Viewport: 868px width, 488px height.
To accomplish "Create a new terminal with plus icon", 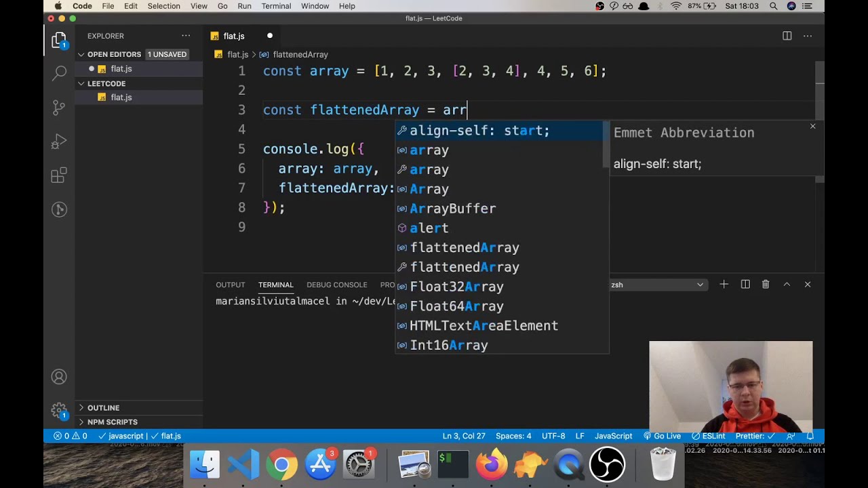I will pos(724,285).
